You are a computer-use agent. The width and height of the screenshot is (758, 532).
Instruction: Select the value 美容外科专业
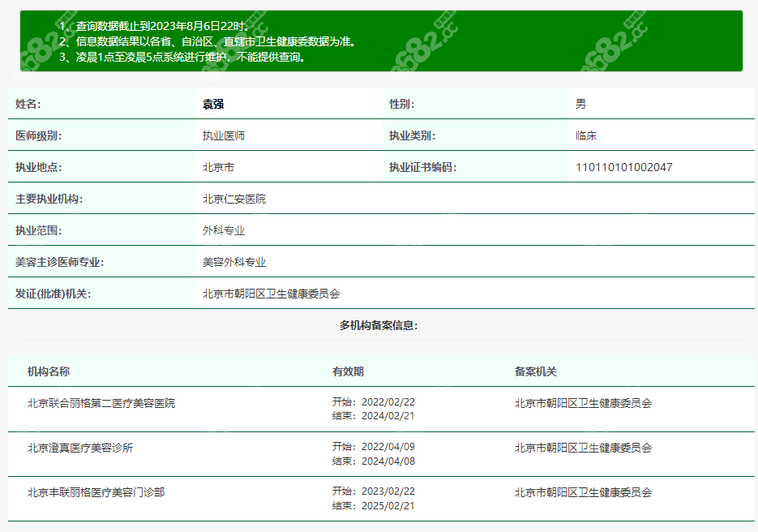(234, 262)
